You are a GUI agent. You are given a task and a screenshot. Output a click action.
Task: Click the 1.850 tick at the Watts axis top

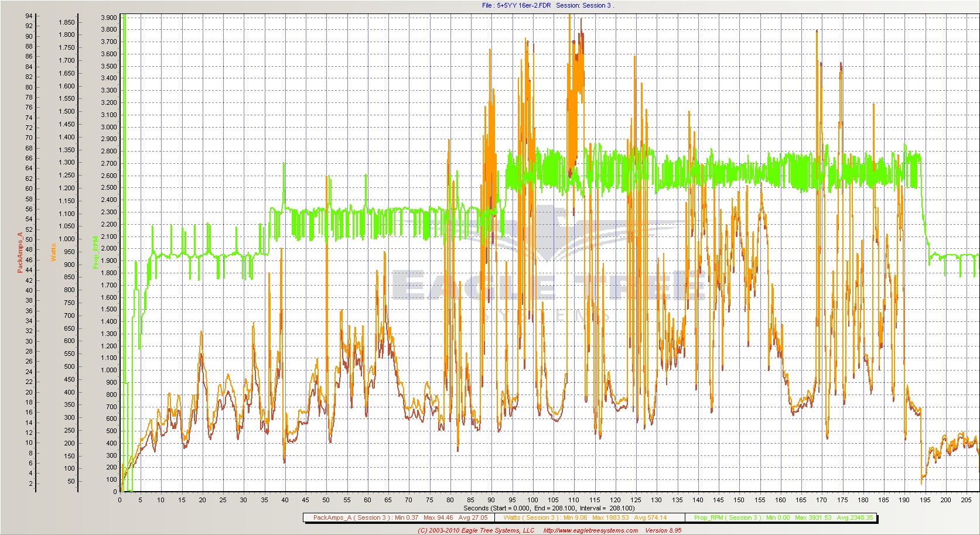67,22
